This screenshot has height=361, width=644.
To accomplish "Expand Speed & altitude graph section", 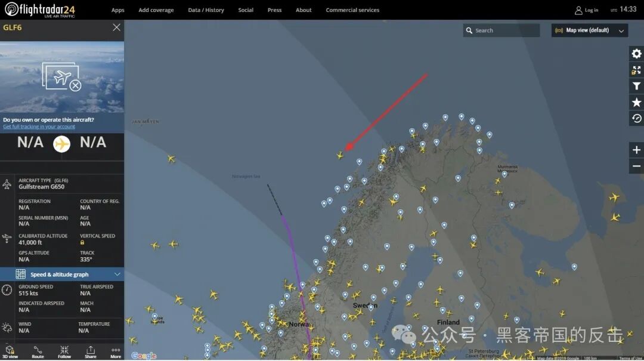I will tap(62, 274).
